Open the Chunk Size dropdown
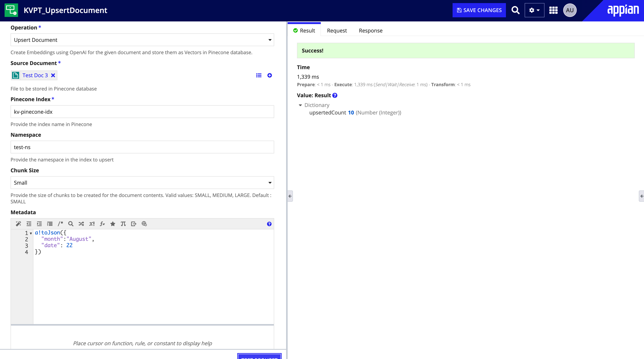Viewport: 644px width, 359px height. (x=142, y=182)
